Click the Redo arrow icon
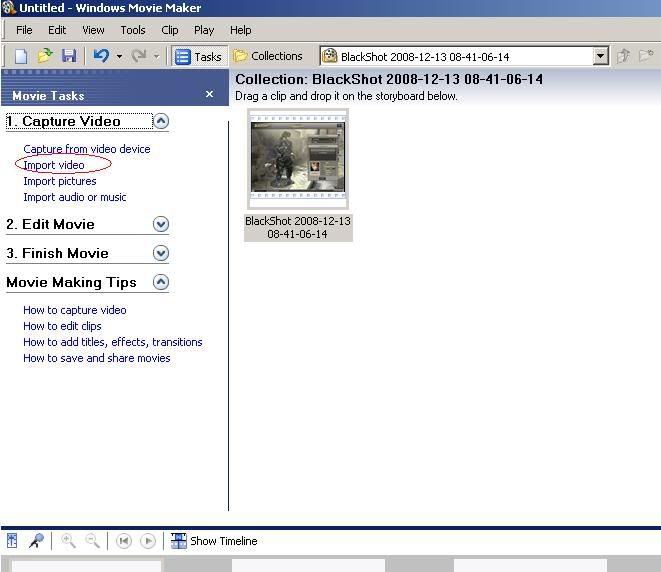Viewport: 661px width, 572px height. click(x=138, y=56)
